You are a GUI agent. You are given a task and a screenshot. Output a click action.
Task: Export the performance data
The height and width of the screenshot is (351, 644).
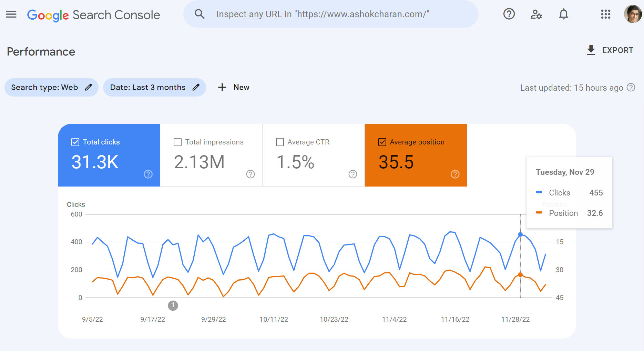coord(610,50)
